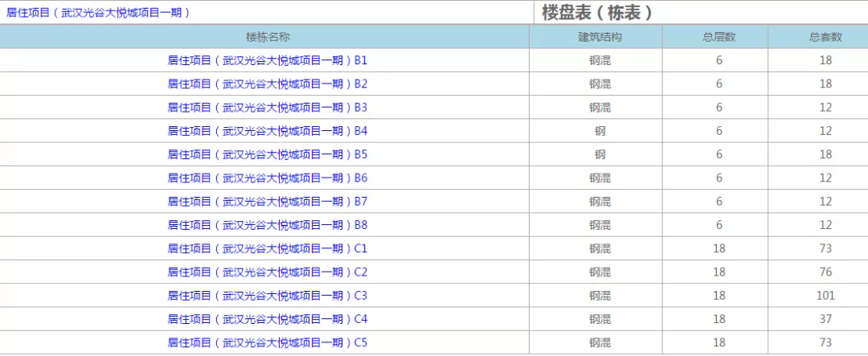Open building link ending in B8
Image resolution: width=868 pixels, height=356 pixels.
pyautogui.click(x=268, y=225)
